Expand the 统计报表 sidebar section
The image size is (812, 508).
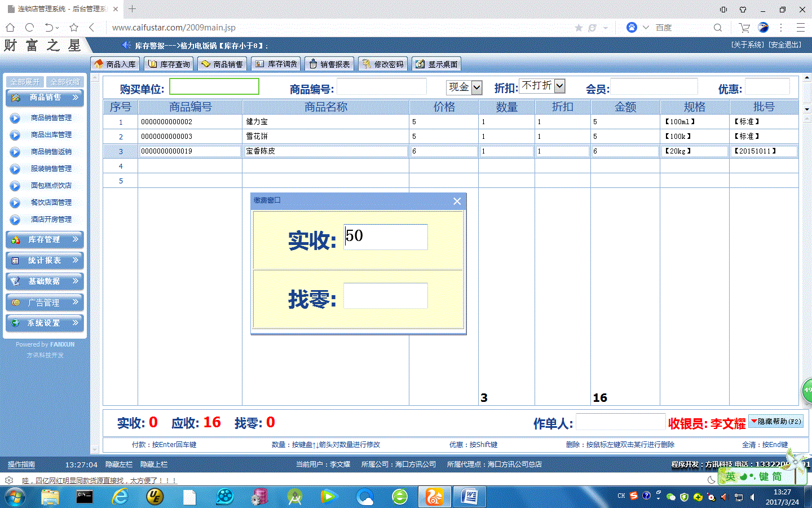pos(45,261)
